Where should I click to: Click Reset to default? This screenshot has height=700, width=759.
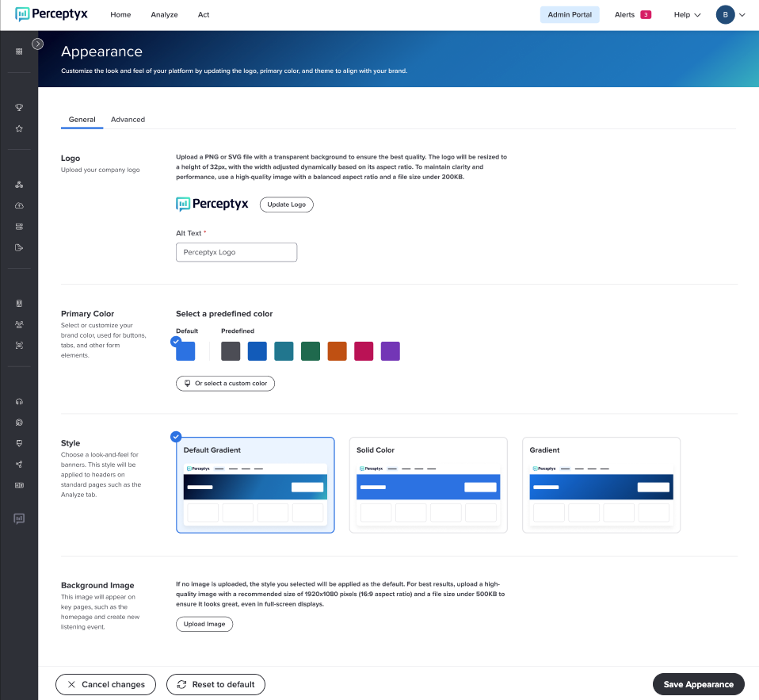[215, 684]
